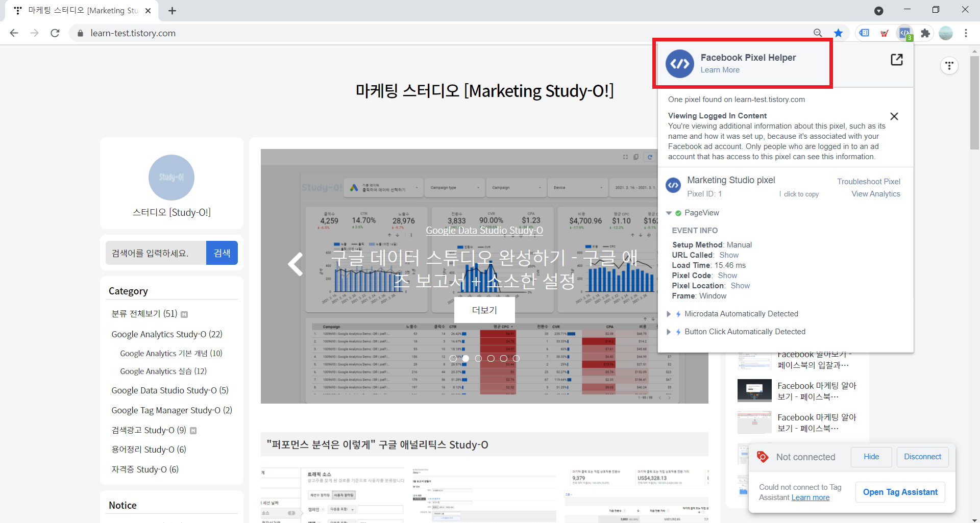Click the Chrome profile avatar

point(946,33)
